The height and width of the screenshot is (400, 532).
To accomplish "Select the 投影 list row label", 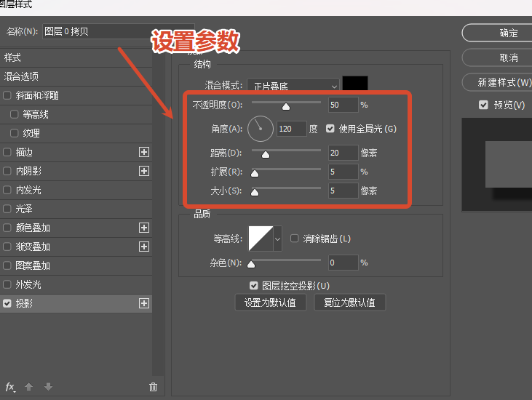I will pos(24,303).
